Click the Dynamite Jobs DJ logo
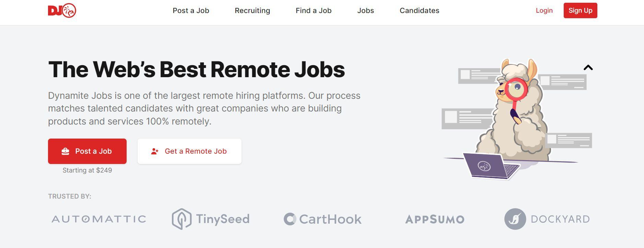644x248 pixels. [x=62, y=11]
